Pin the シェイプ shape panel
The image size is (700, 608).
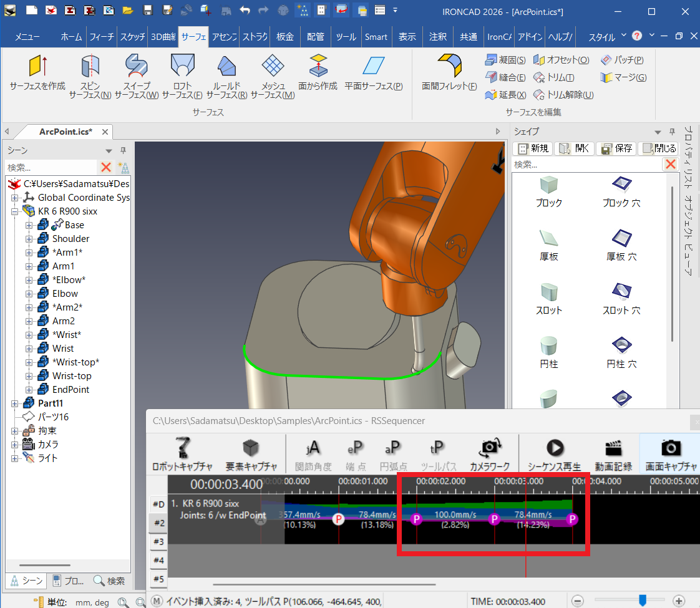[672, 132]
